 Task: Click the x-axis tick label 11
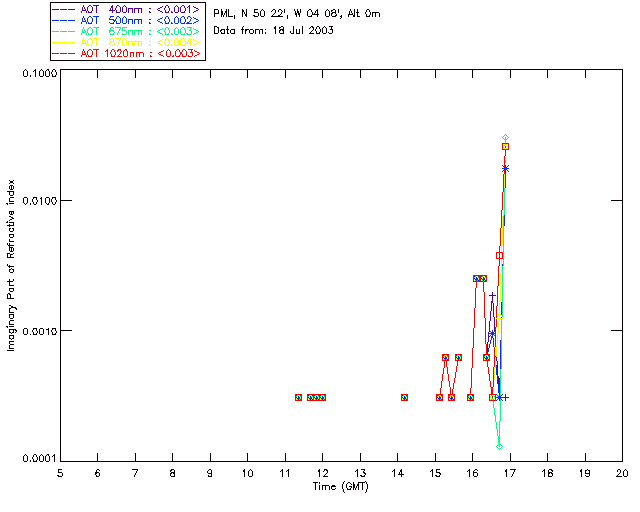point(285,473)
